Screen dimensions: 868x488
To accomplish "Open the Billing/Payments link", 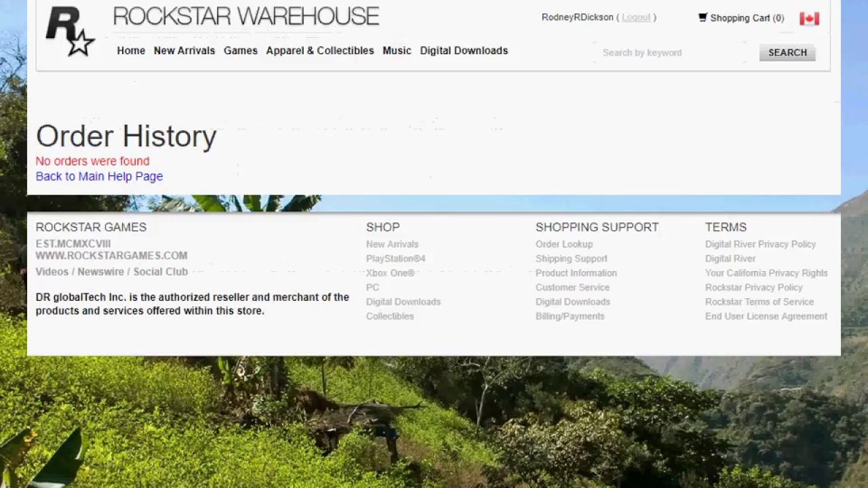I will click(570, 317).
